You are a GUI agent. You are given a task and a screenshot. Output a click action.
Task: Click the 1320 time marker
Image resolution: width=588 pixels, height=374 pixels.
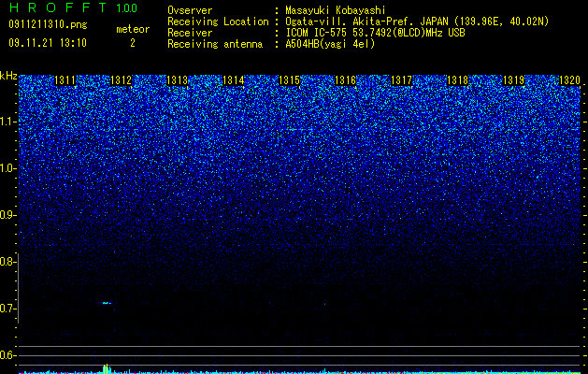569,80
